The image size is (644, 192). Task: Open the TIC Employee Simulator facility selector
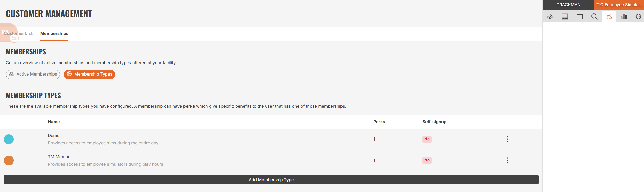tap(619, 5)
